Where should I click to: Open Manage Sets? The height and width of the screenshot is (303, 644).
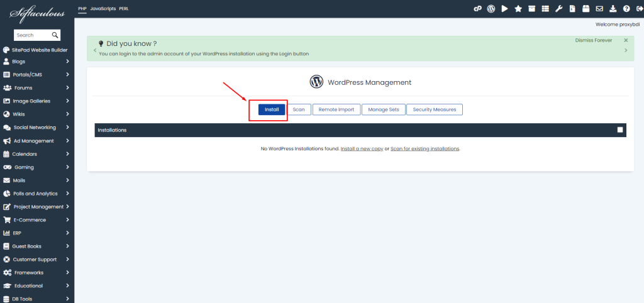coord(383,109)
